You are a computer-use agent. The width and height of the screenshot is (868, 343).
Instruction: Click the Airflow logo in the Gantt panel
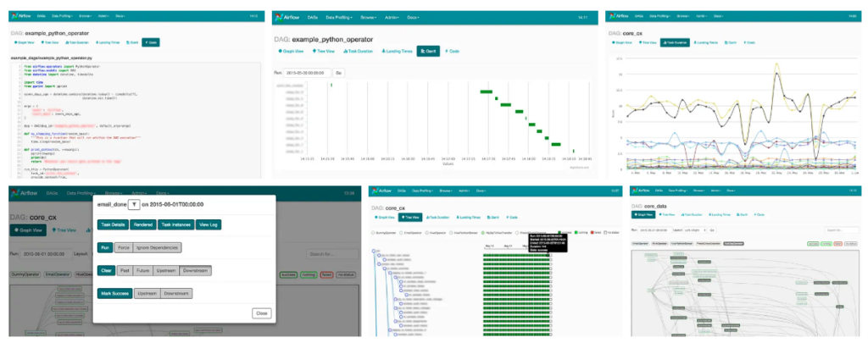287,17
